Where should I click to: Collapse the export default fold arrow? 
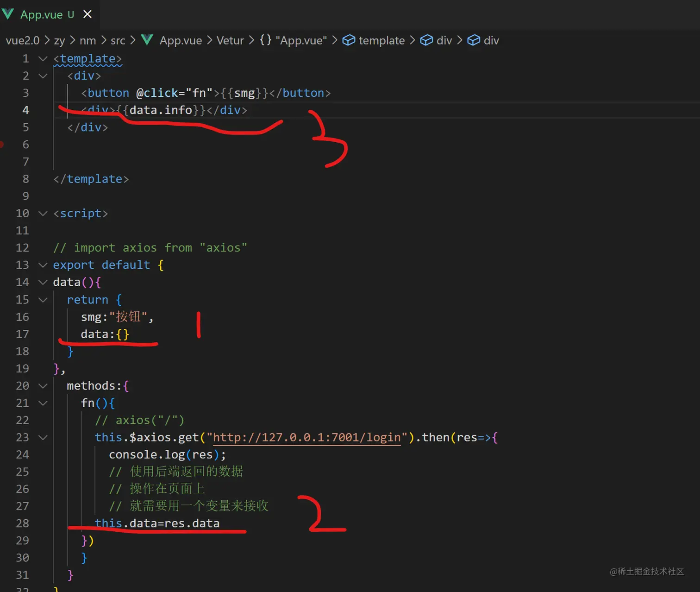(43, 265)
